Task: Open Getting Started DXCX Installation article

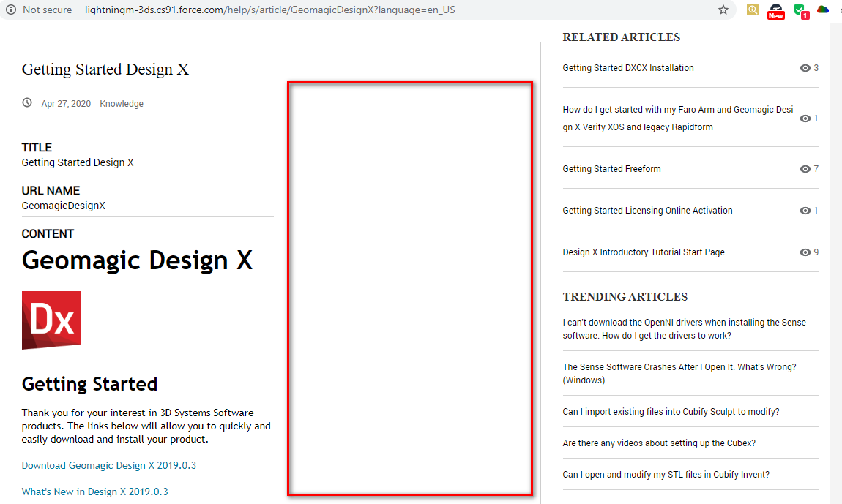Action: (627, 67)
